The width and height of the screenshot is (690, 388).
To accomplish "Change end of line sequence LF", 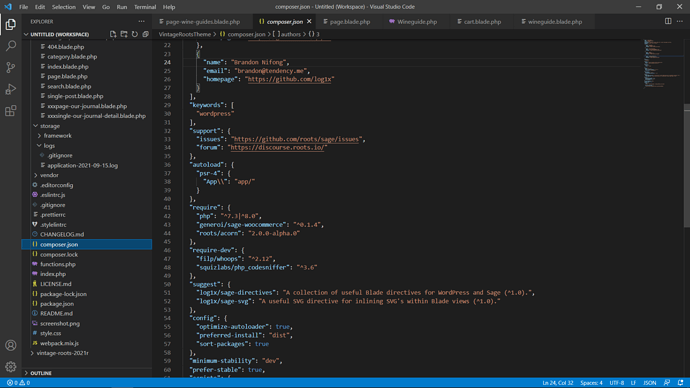I will (x=633, y=383).
